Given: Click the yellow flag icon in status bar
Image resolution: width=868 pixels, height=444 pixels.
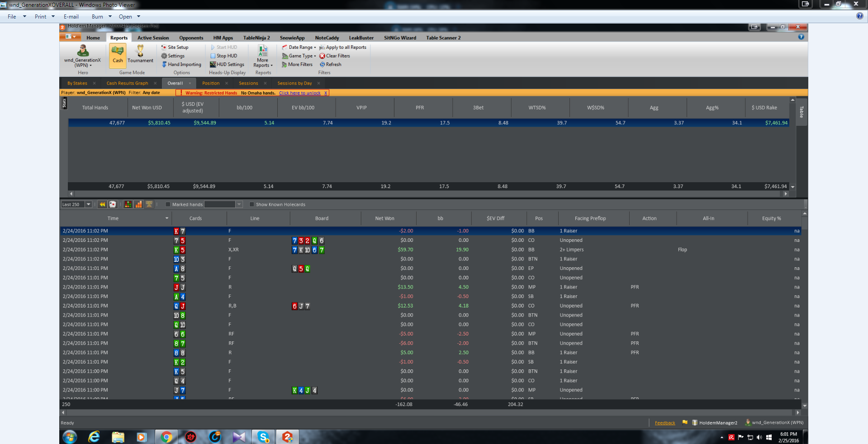Looking at the screenshot, I should [685, 422].
